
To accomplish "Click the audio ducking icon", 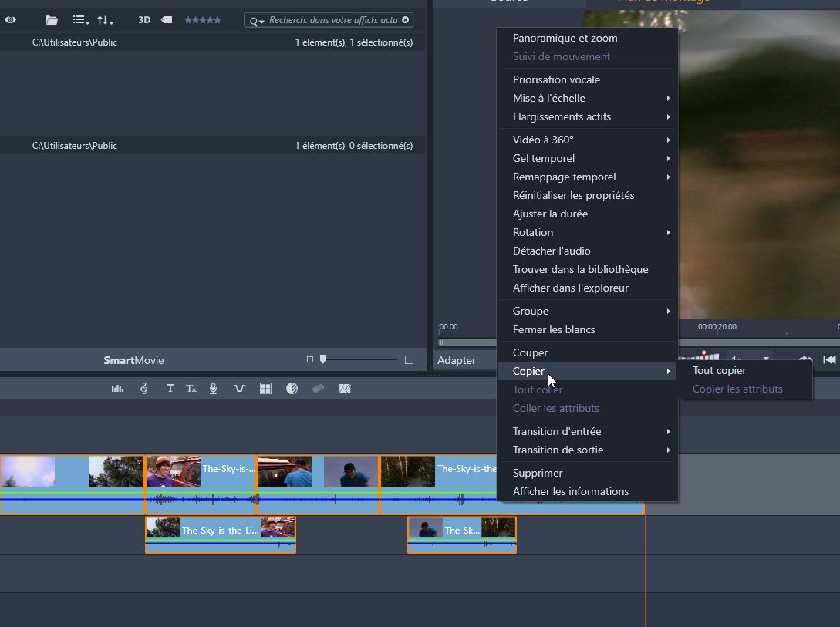I will (x=239, y=389).
